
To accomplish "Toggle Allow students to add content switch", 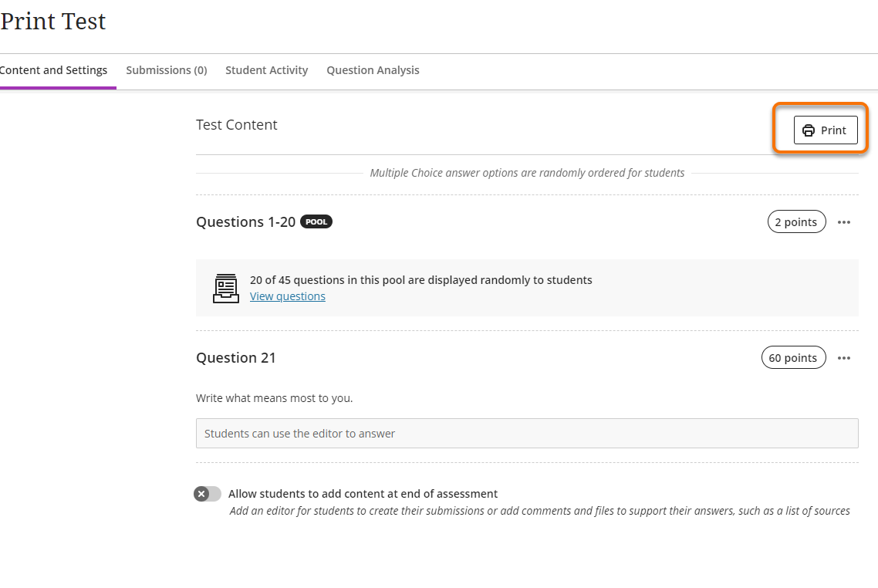I will (x=208, y=494).
